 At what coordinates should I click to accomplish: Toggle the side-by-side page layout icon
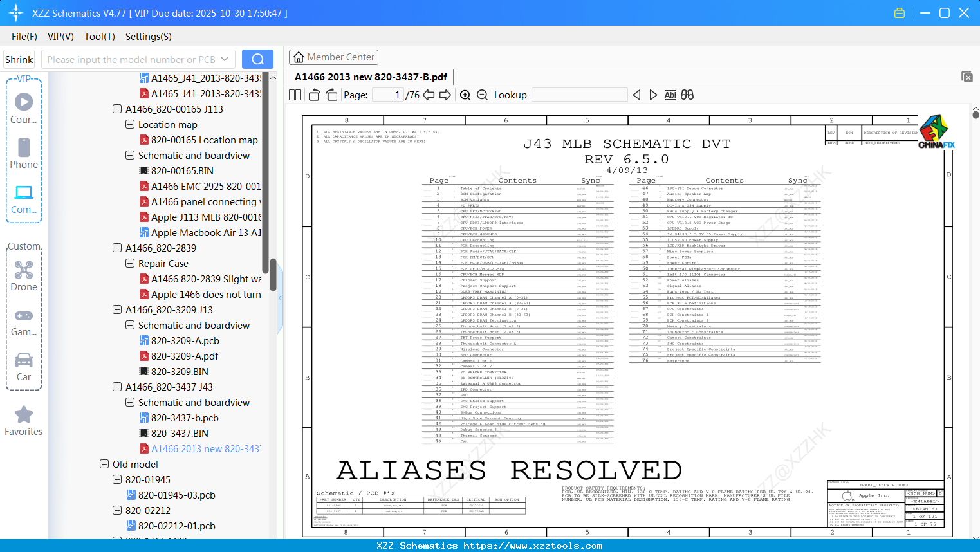[x=295, y=95]
